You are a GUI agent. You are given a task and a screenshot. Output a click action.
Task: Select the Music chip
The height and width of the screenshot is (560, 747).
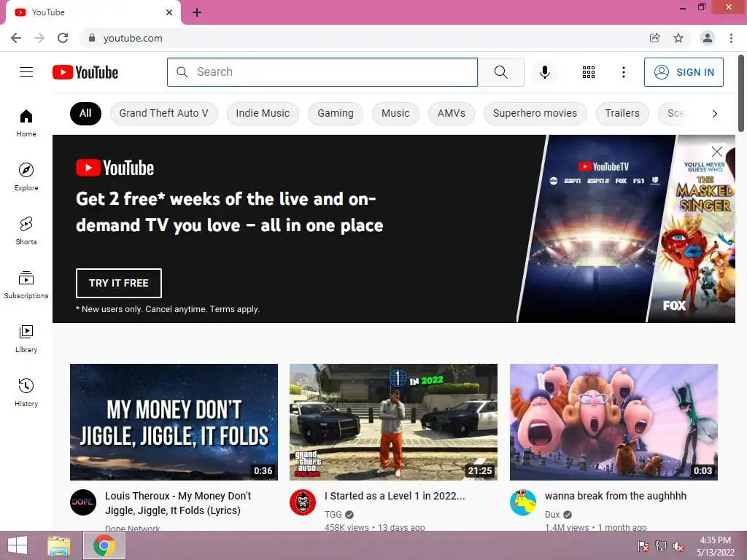tap(395, 113)
